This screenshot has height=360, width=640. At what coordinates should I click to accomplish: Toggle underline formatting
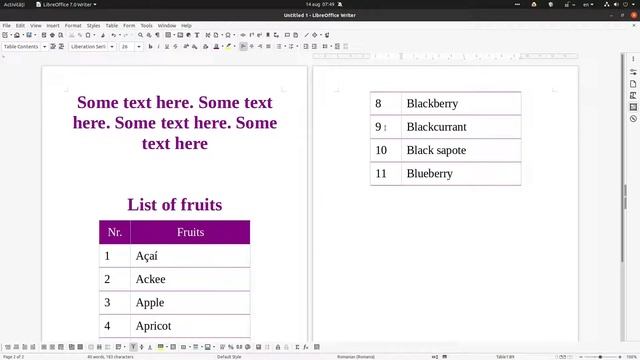click(167, 47)
